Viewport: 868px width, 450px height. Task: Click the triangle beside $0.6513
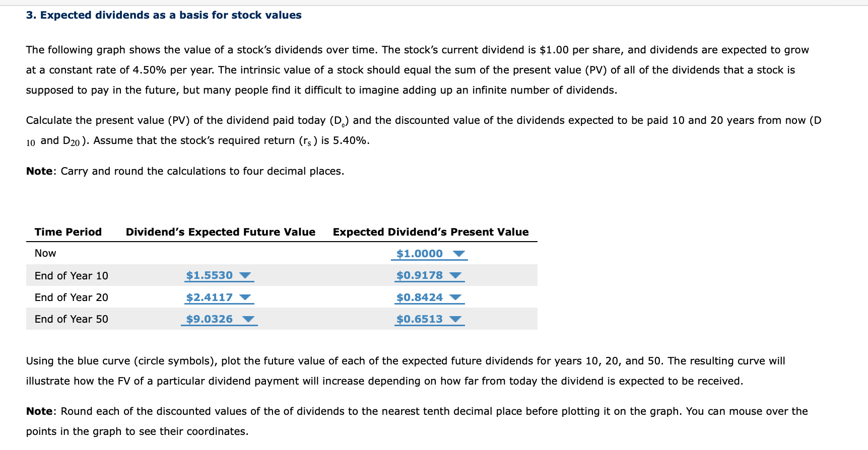click(456, 319)
